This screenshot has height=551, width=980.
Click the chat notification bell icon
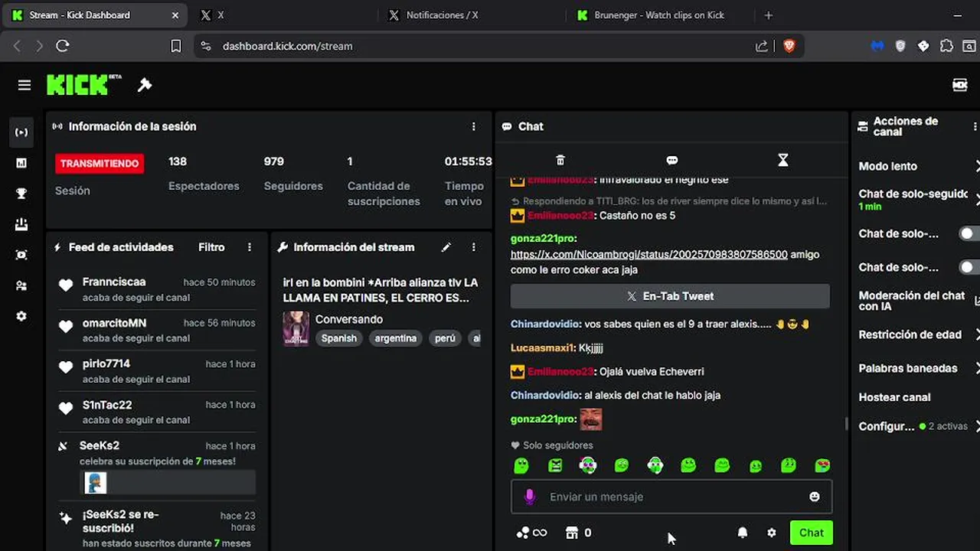(x=742, y=533)
